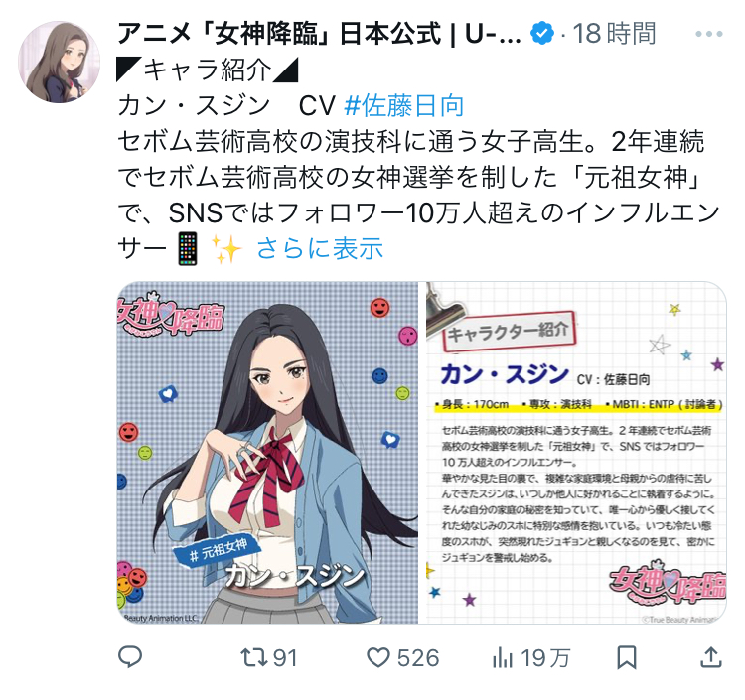Image resolution: width=745 pixels, height=700 pixels.
Task: Click the blue verified badge
Action: pos(542,34)
